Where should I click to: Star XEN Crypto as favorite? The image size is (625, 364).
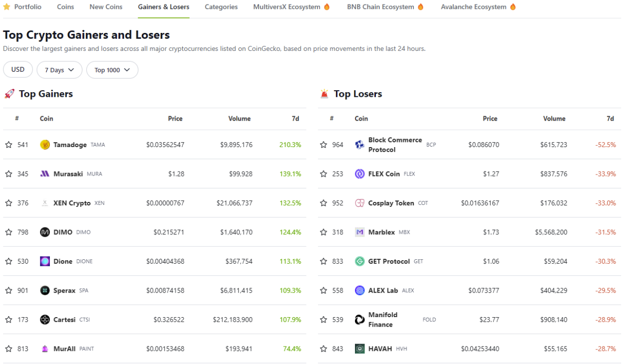pyautogui.click(x=8, y=203)
